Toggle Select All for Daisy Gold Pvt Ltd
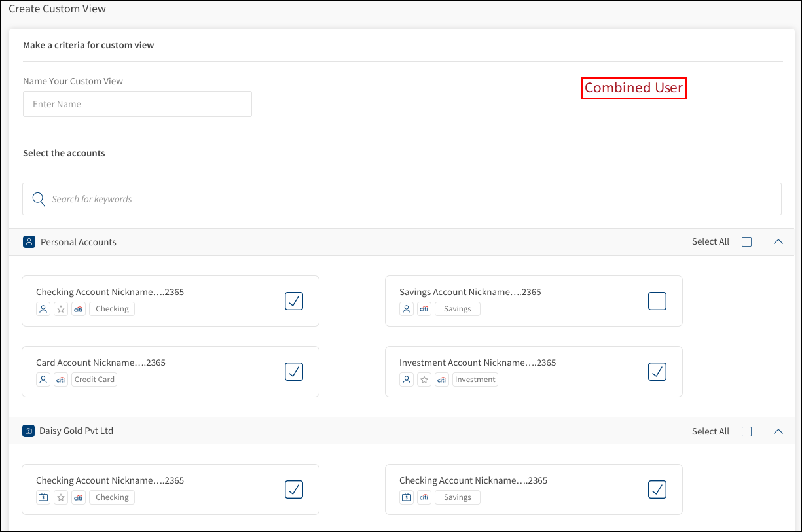This screenshot has height=532, width=802. pos(746,432)
